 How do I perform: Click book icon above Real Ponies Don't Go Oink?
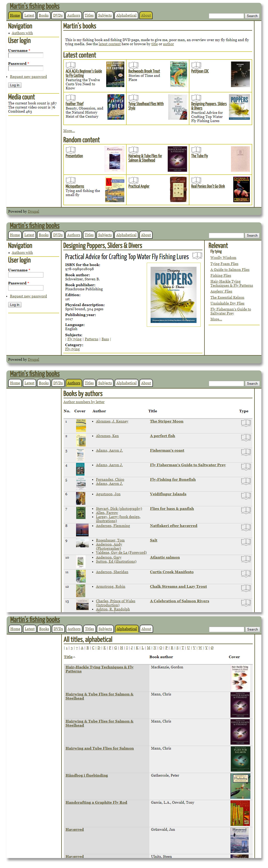196,180
